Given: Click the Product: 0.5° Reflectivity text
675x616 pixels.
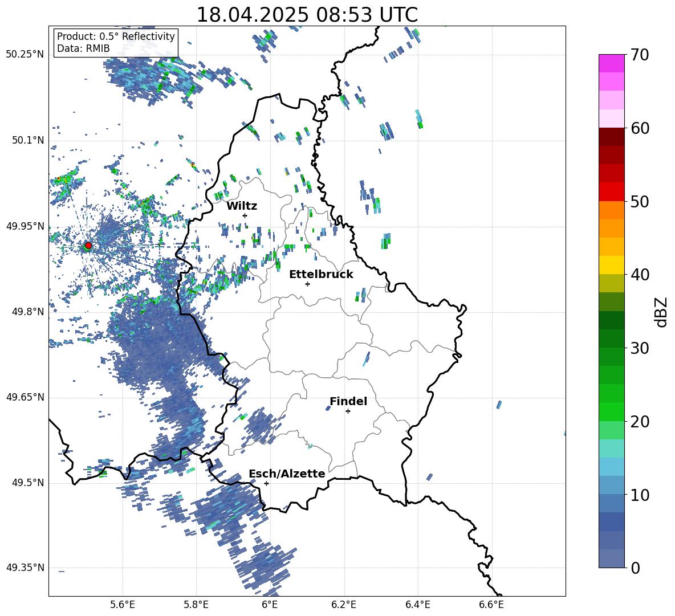Looking at the screenshot, I should [x=116, y=36].
